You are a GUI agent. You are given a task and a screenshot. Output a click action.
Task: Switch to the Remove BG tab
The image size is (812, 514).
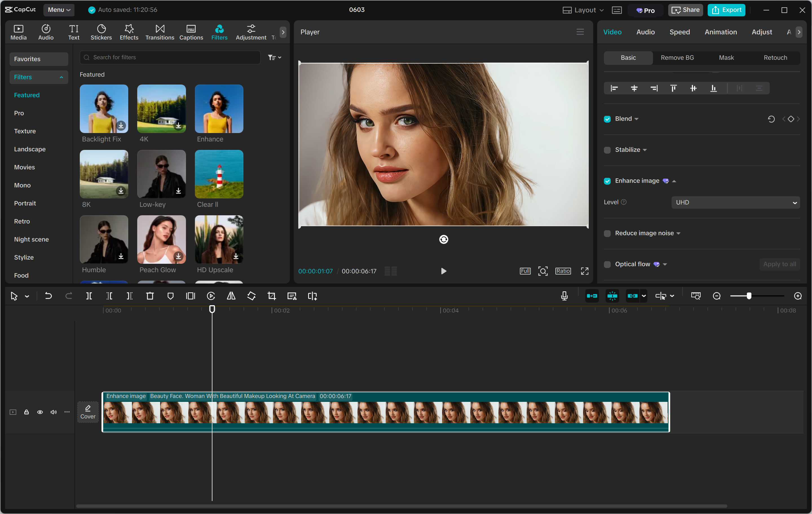pos(677,58)
